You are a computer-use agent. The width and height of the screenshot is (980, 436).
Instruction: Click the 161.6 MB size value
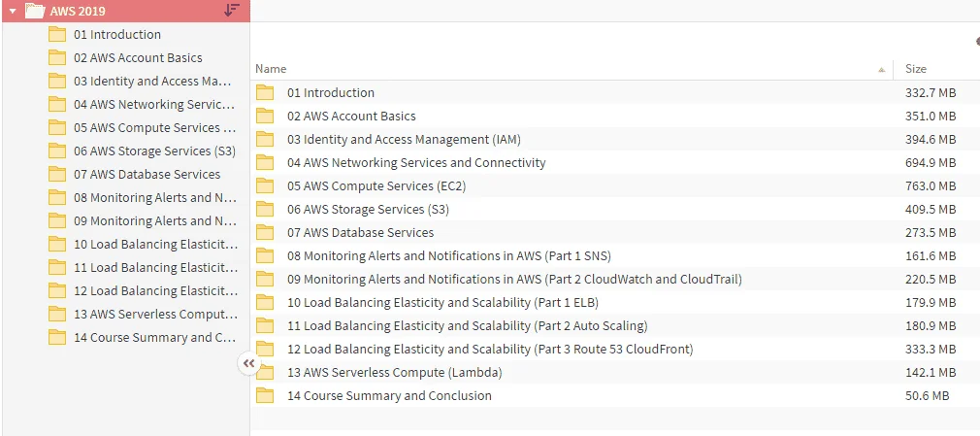click(x=931, y=255)
